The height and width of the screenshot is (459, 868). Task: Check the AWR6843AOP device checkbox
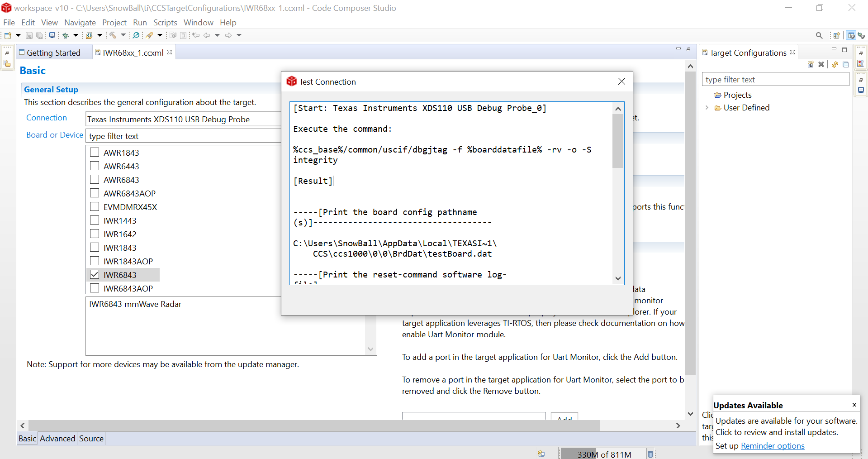click(95, 193)
